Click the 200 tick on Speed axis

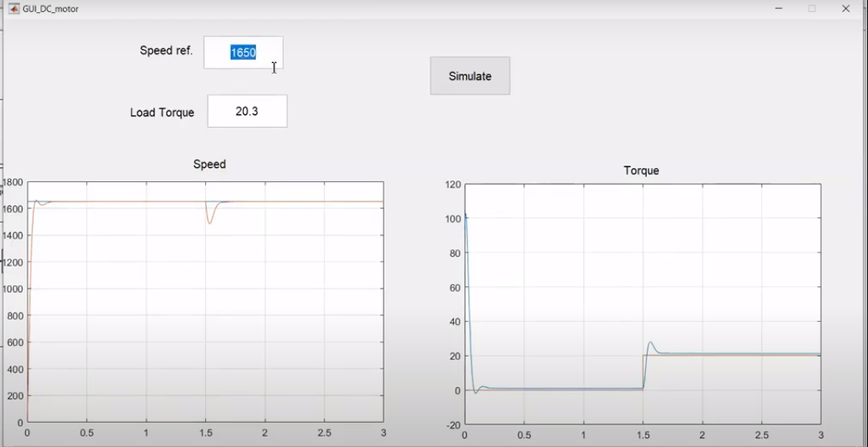14,396
